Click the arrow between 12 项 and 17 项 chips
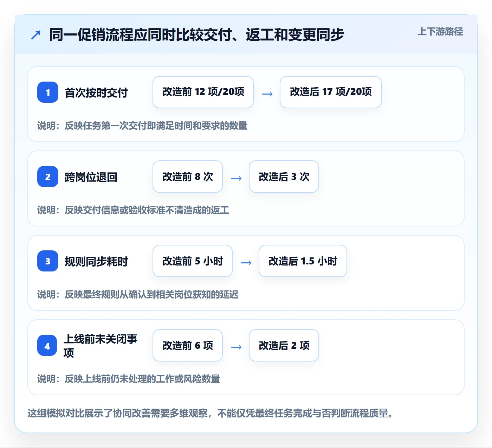 pos(267,94)
